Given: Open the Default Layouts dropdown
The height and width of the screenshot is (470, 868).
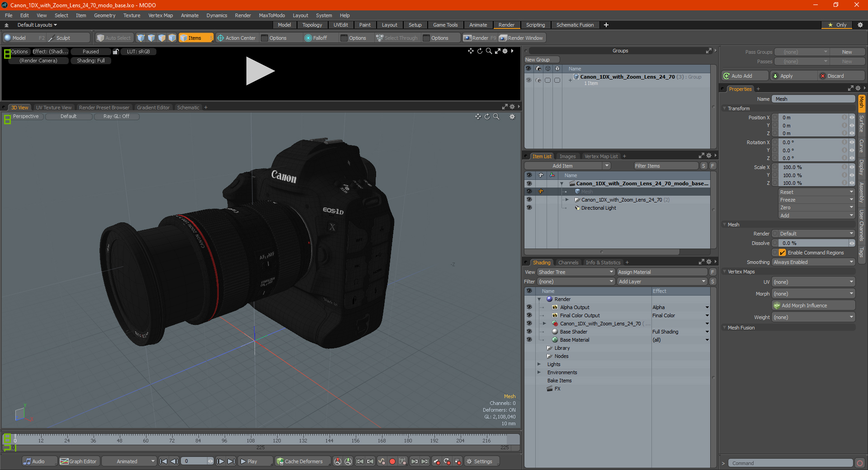Looking at the screenshot, I should pyautogui.click(x=37, y=25).
